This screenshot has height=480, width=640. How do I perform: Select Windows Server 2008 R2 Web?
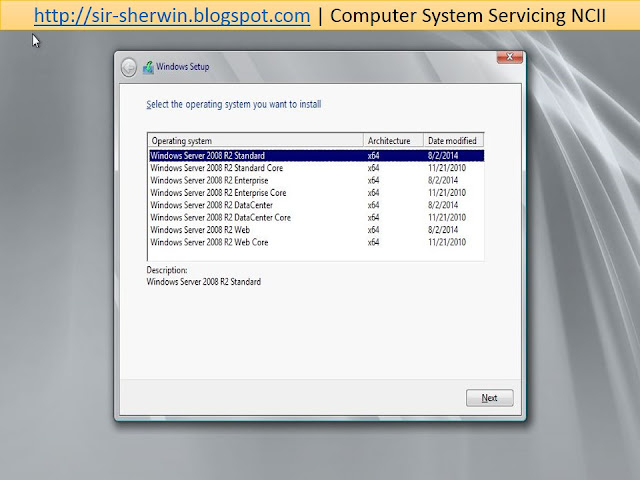[x=316, y=230]
